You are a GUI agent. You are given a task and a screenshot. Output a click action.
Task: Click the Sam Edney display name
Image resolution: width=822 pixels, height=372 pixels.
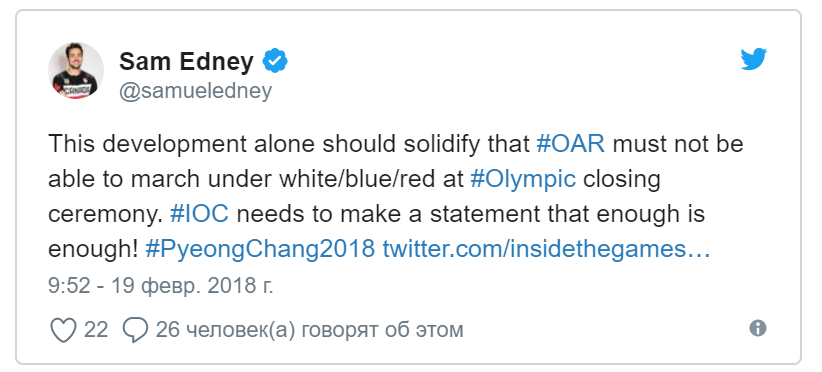186,62
